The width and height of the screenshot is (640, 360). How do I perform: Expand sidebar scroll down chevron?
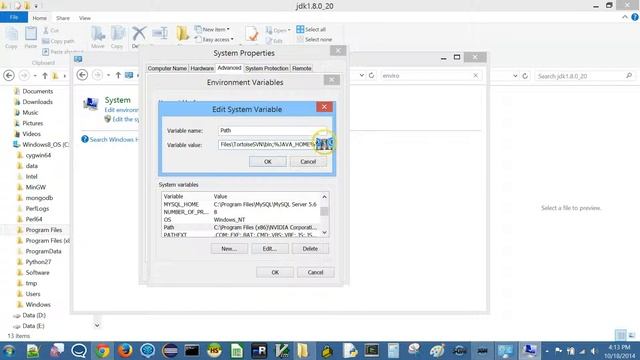97,325
